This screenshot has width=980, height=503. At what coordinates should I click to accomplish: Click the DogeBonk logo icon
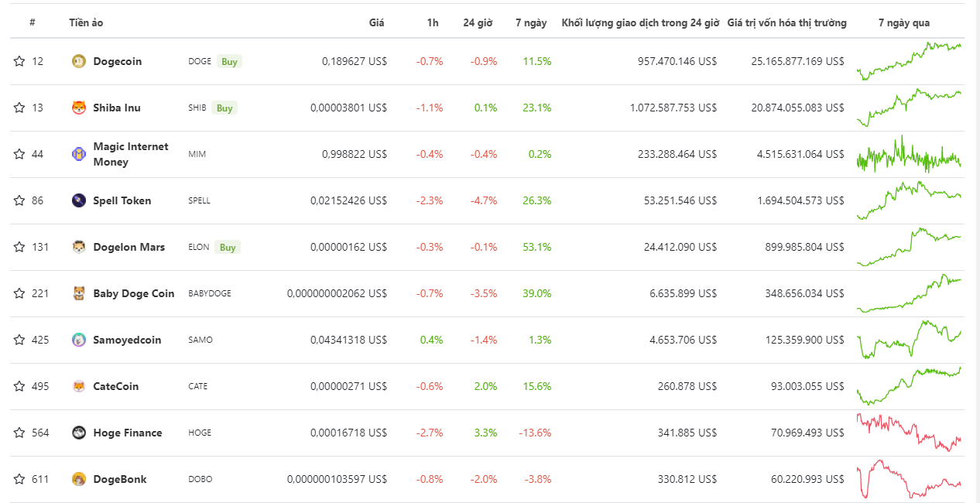coord(78,479)
